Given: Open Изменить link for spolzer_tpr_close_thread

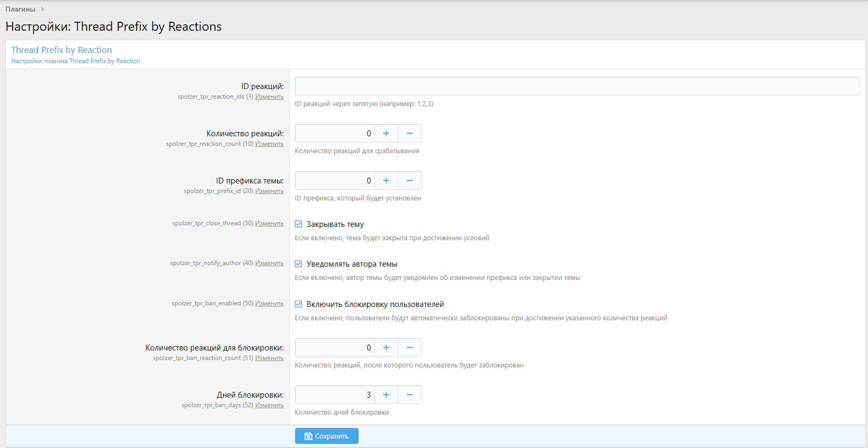Looking at the screenshot, I should tap(269, 223).
